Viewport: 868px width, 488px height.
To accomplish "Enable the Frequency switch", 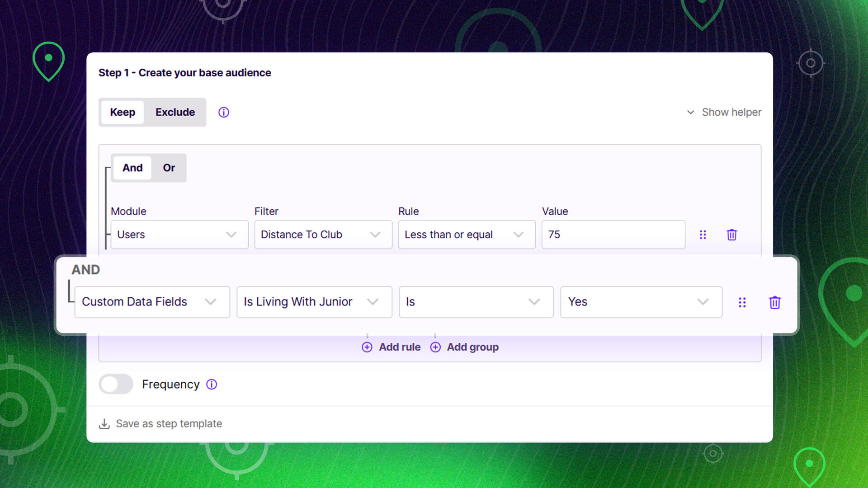I will [x=116, y=385].
